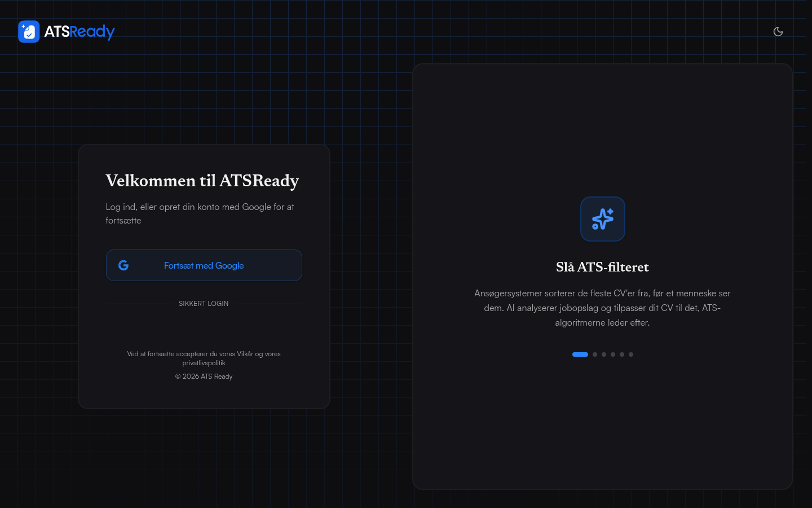This screenshot has width=812, height=508.
Task: Click the ATSReady logo icon
Action: (x=29, y=32)
